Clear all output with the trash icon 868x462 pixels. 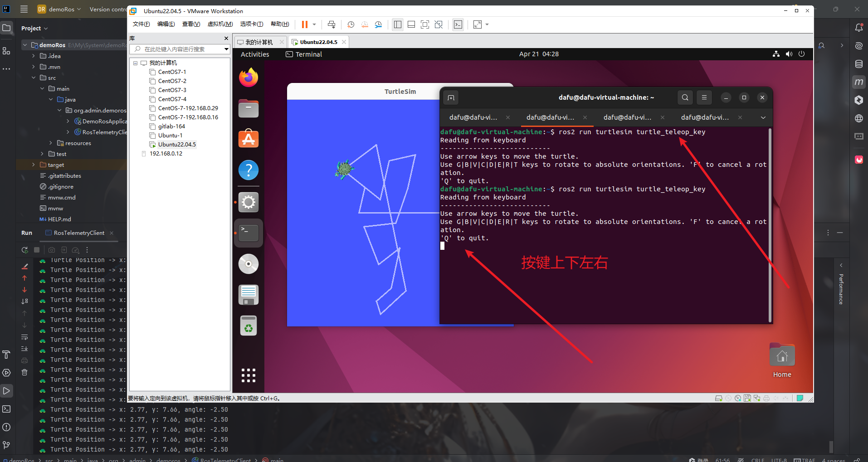[x=24, y=372]
